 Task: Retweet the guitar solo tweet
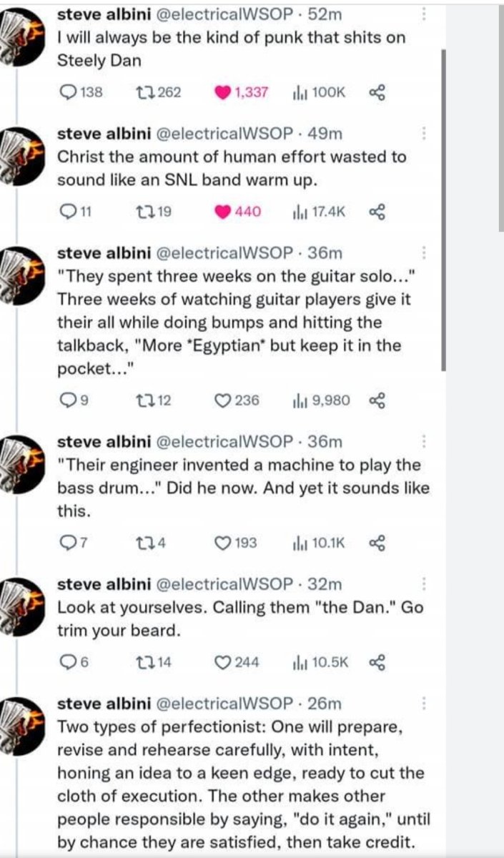tap(143, 400)
